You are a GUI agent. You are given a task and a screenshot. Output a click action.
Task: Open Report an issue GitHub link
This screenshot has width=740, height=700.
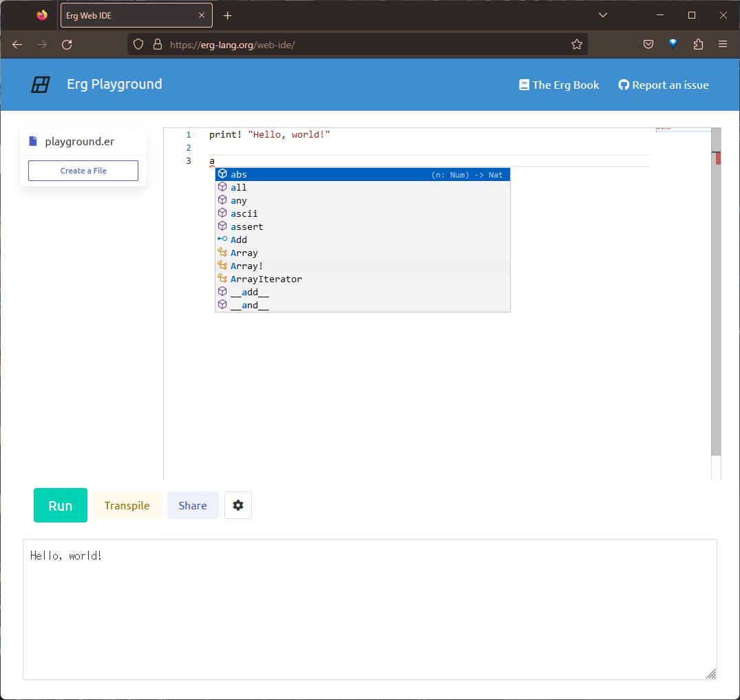pyautogui.click(x=664, y=85)
